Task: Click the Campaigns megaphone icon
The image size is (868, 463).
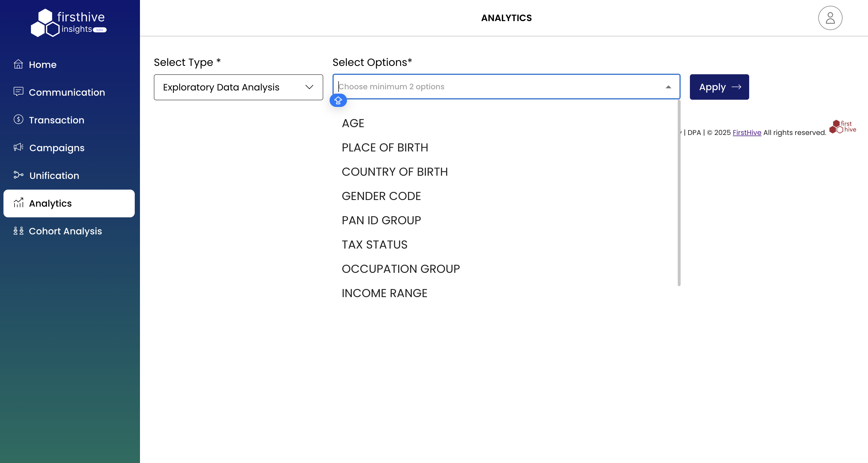Action: click(18, 147)
